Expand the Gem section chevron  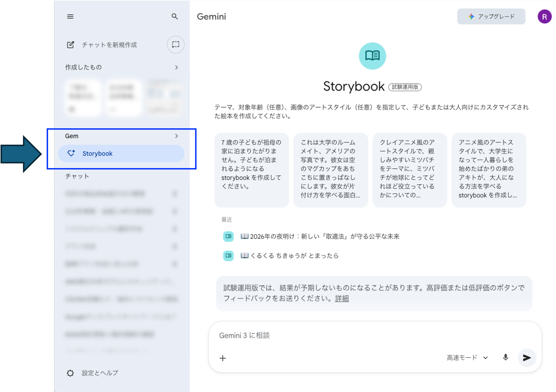(177, 136)
